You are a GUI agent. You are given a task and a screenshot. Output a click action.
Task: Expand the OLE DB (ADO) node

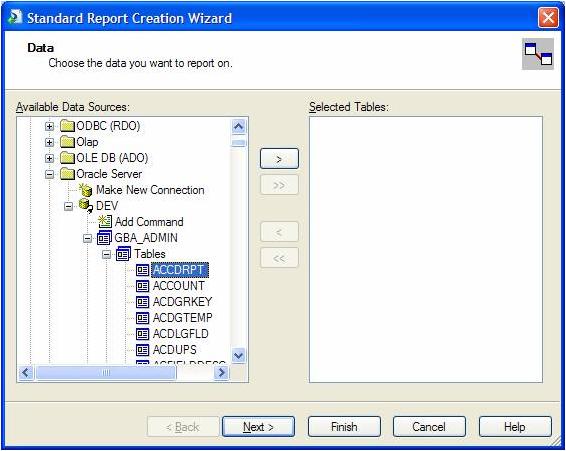click(x=49, y=158)
